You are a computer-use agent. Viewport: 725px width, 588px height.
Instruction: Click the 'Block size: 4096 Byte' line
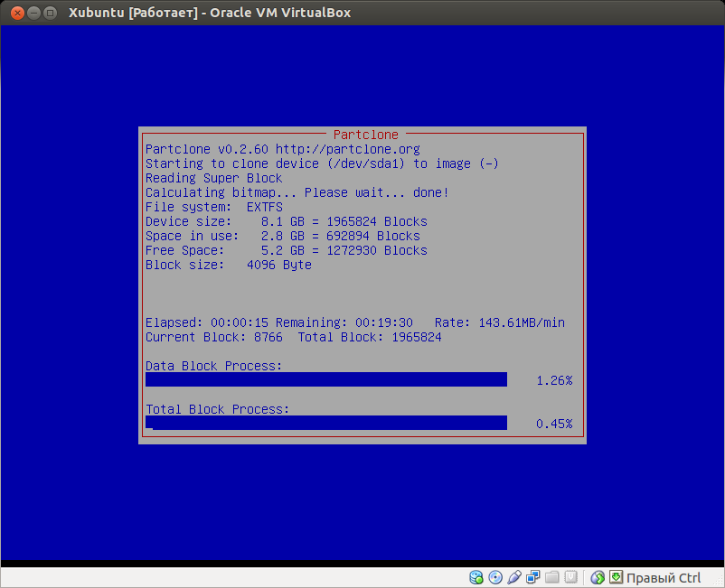(229, 266)
